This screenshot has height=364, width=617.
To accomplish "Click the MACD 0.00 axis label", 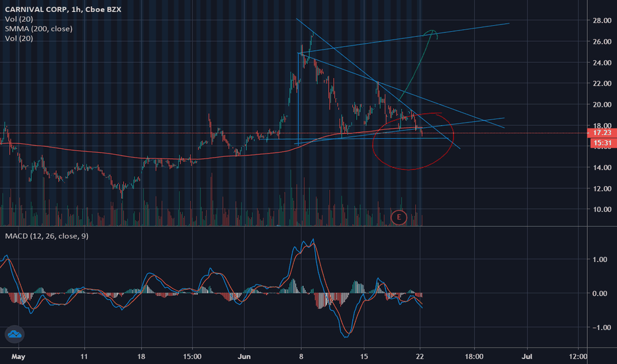I will tap(600, 293).
